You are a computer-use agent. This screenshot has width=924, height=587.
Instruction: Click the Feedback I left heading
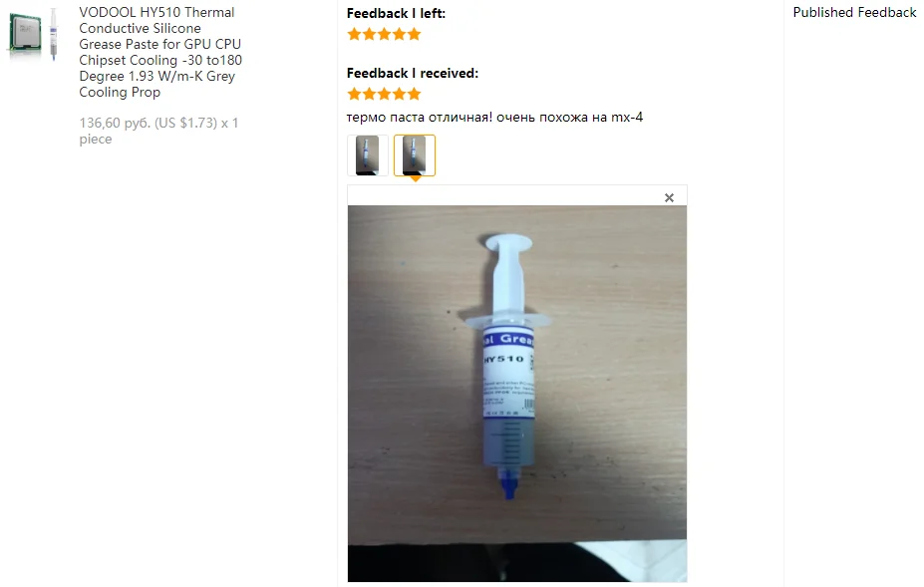click(x=396, y=13)
